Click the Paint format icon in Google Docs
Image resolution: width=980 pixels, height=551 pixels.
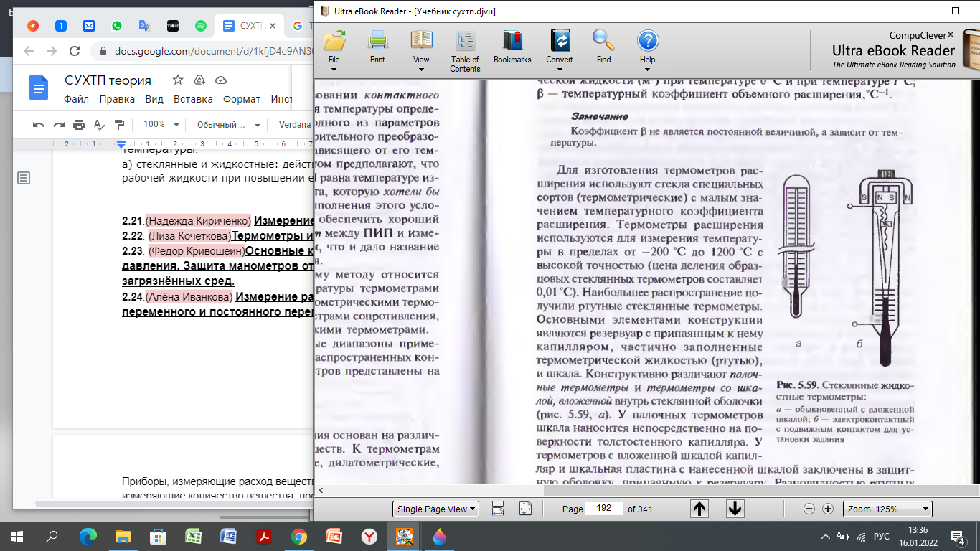pyautogui.click(x=119, y=124)
